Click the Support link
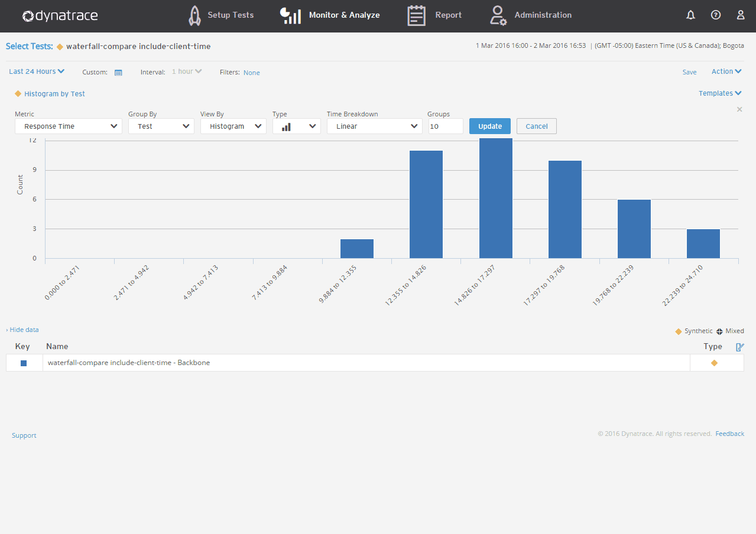The image size is (756, 534). (24, 435)
